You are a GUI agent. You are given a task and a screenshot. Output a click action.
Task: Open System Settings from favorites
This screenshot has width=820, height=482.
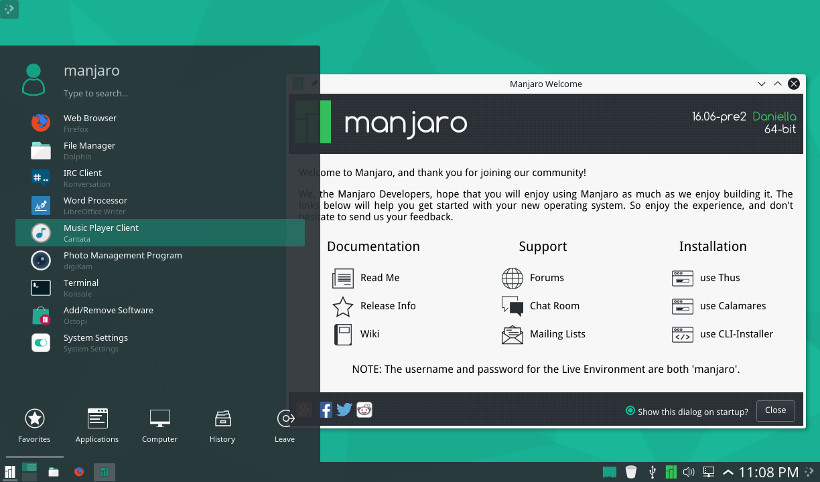click(160, 342)
